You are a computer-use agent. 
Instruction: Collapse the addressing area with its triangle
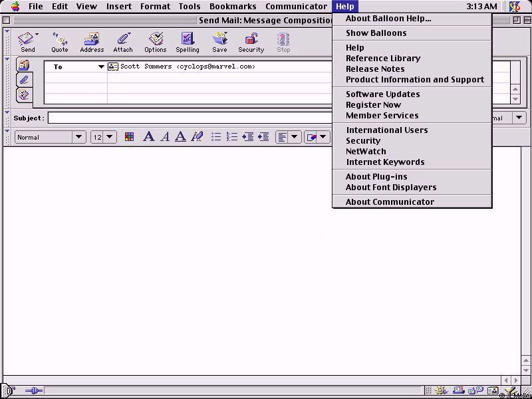coord(7,59)
